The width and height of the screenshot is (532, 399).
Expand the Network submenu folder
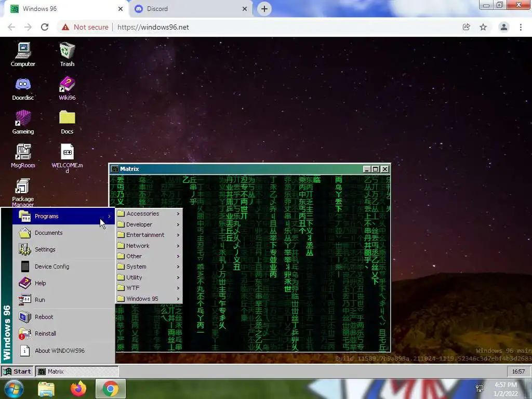(x=149, y=246)
